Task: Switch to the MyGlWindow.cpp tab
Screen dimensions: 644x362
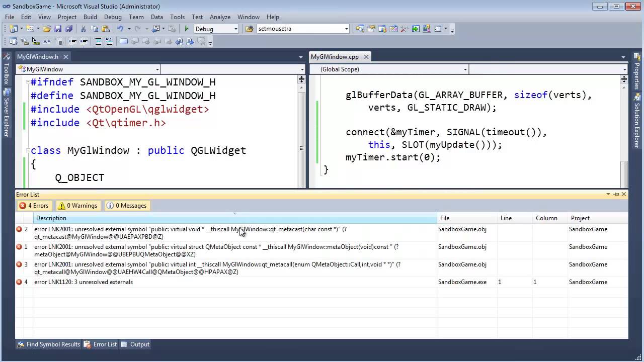Action: 335,57
